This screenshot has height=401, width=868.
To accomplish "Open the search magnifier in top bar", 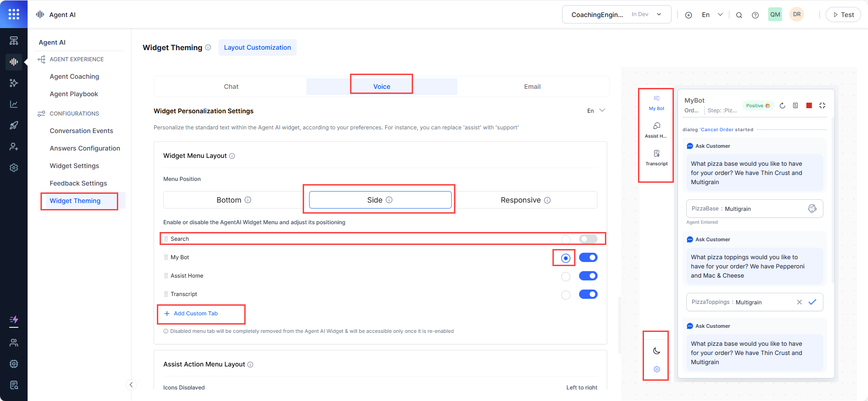I will 739,15.
